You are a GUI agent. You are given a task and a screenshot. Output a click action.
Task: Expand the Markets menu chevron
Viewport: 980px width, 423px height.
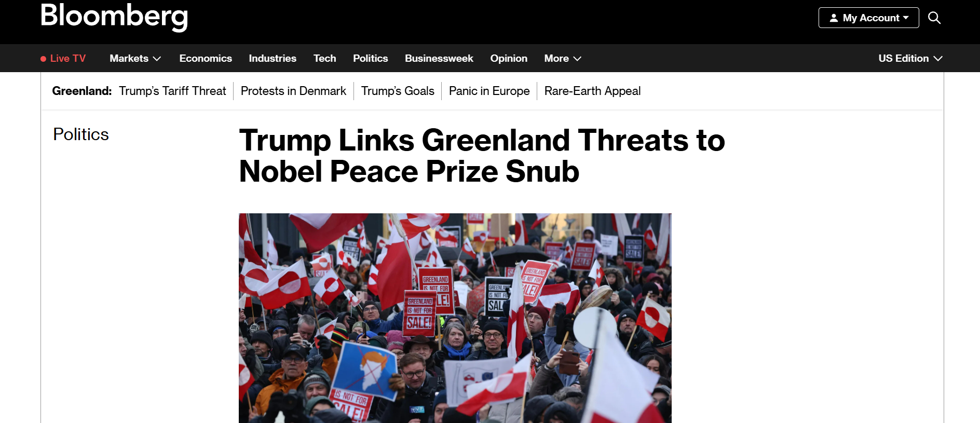pyautogui.click(x=157, y=59)
